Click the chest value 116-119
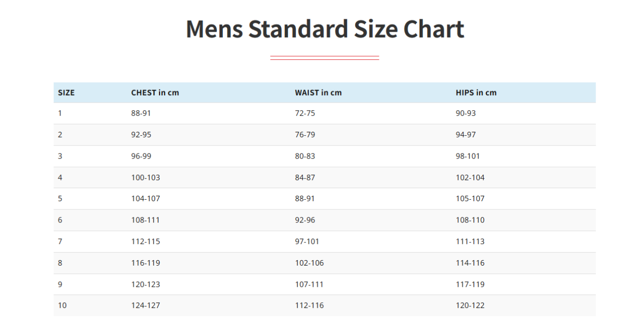The image size is (644, 324). coord(145,263)
